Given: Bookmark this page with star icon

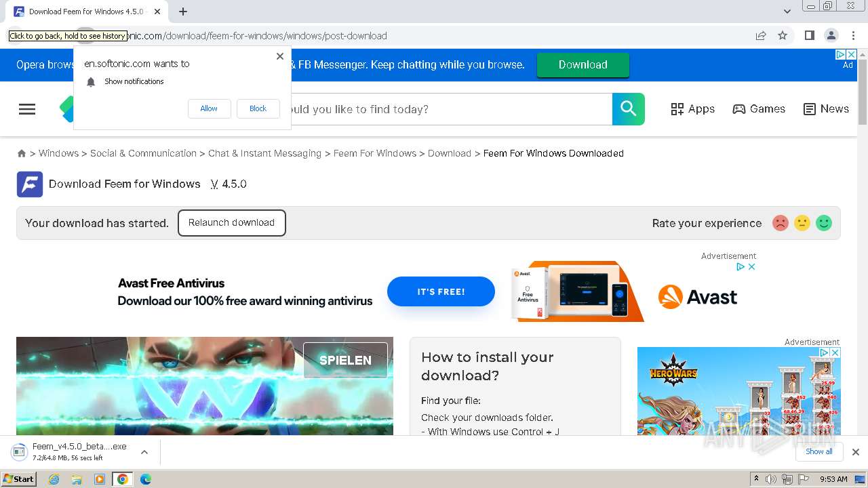Looking at the screenshot, I should (x=783, y=36).
